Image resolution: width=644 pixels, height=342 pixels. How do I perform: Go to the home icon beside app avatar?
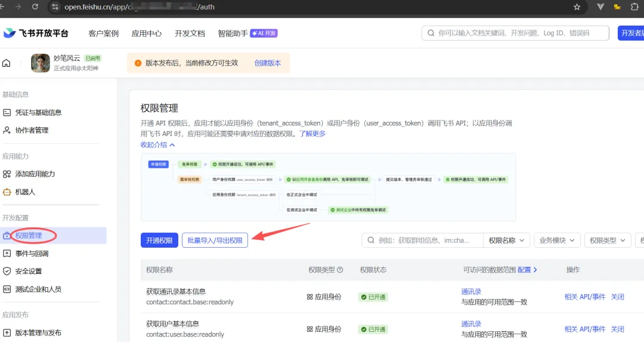pos(6,63)
